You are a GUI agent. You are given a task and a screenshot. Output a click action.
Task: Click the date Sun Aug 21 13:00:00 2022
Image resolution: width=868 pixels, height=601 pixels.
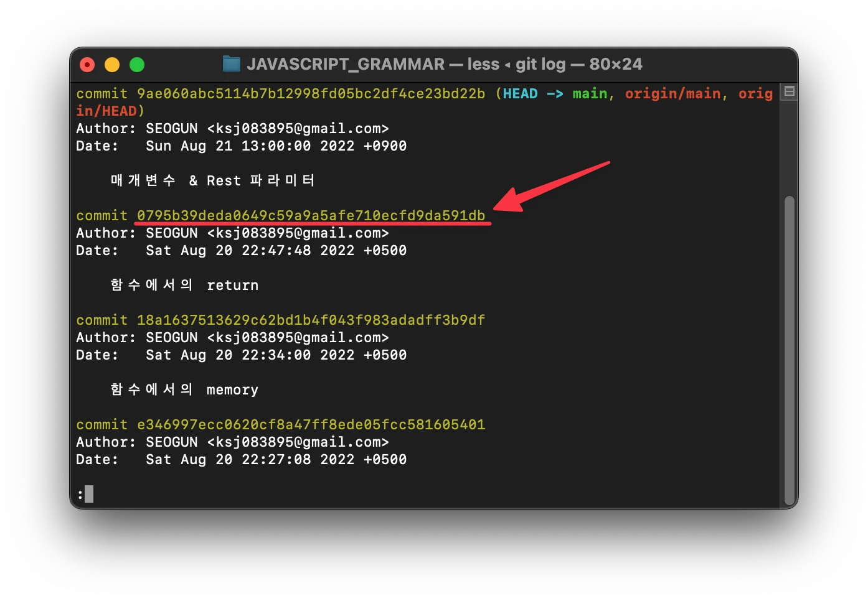pyautogui.click(x=250, y=146)
